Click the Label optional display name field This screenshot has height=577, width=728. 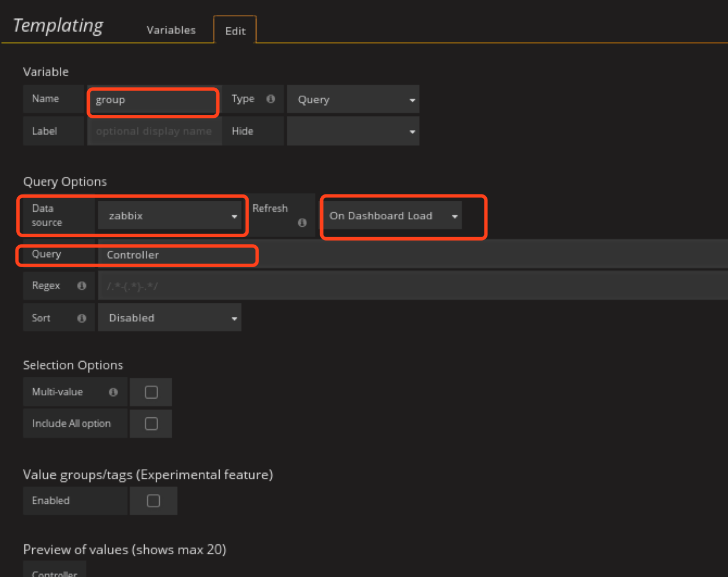tap(154, 132)
